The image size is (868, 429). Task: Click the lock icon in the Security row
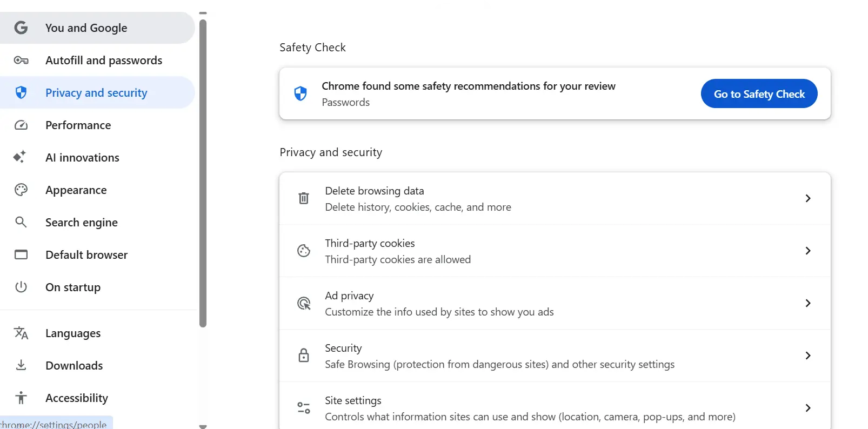pos(304,356)
